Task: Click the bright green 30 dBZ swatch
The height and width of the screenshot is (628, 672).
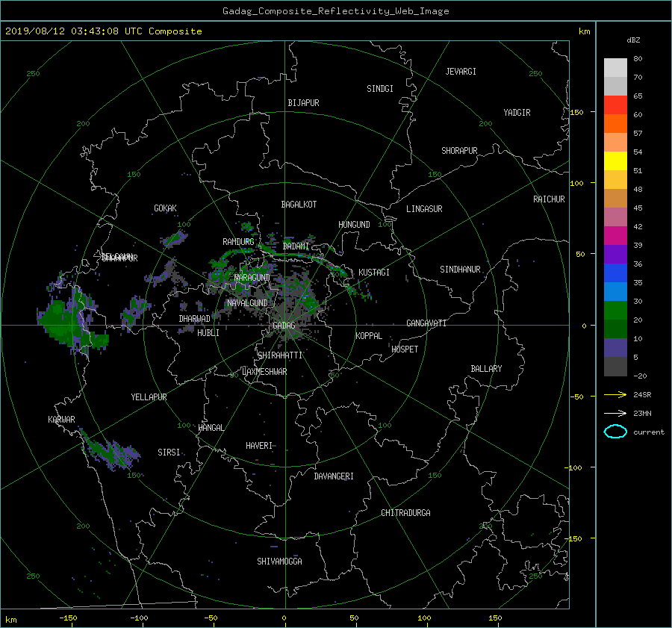Action: click(x=615, y=310)
